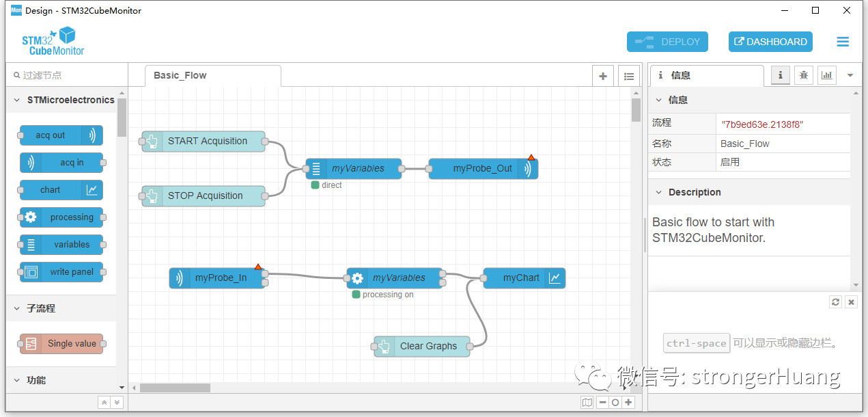Select the myChart node
The image size is (868, 417).
tap(524, 278)
